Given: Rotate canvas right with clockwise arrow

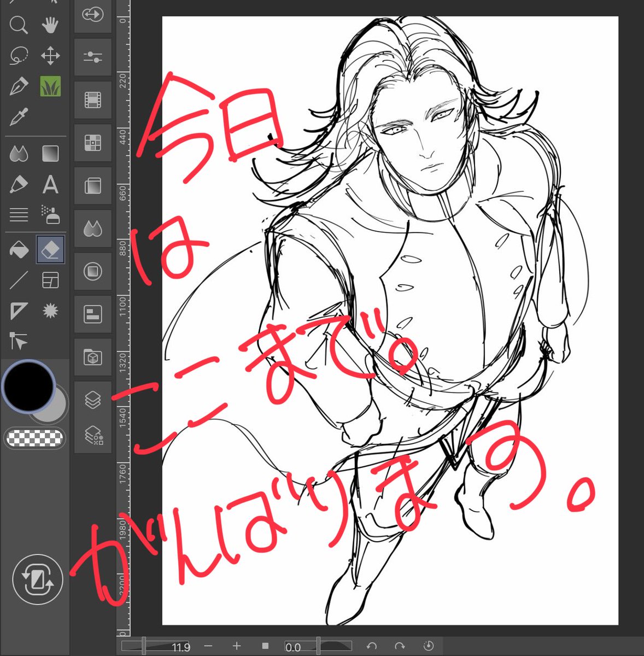Looking at the screenshot, I should [400, 646].
